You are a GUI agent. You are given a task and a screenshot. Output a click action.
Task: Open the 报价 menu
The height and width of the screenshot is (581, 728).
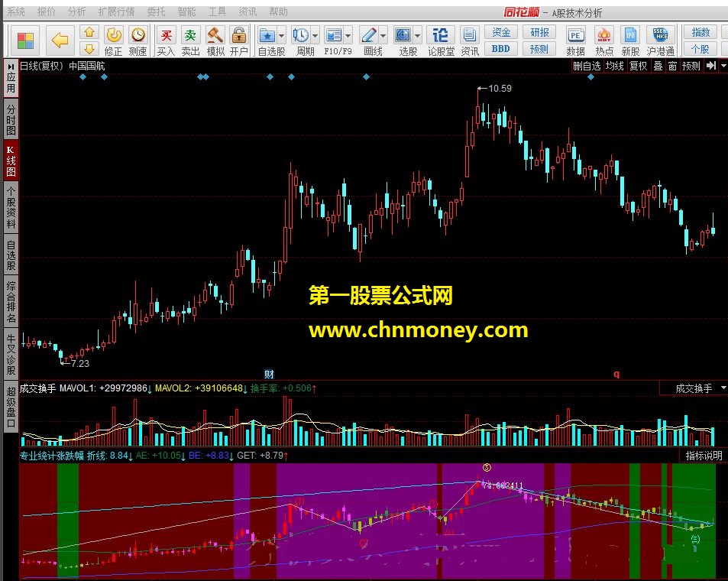46,11
